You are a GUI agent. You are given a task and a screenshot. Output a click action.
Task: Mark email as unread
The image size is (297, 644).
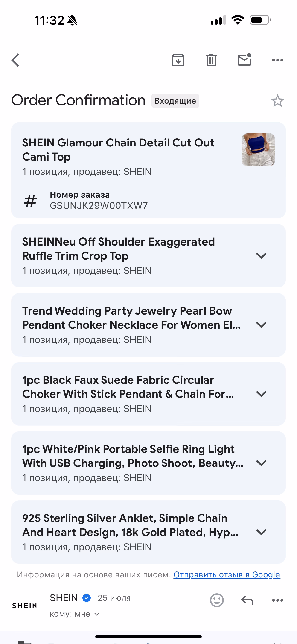(x=244, y=60)
